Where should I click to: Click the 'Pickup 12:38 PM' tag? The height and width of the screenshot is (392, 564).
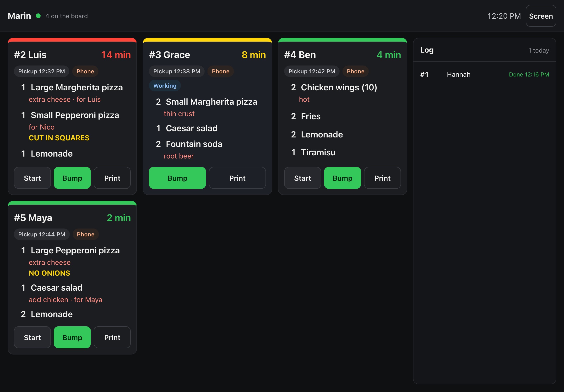coord(177,71)
